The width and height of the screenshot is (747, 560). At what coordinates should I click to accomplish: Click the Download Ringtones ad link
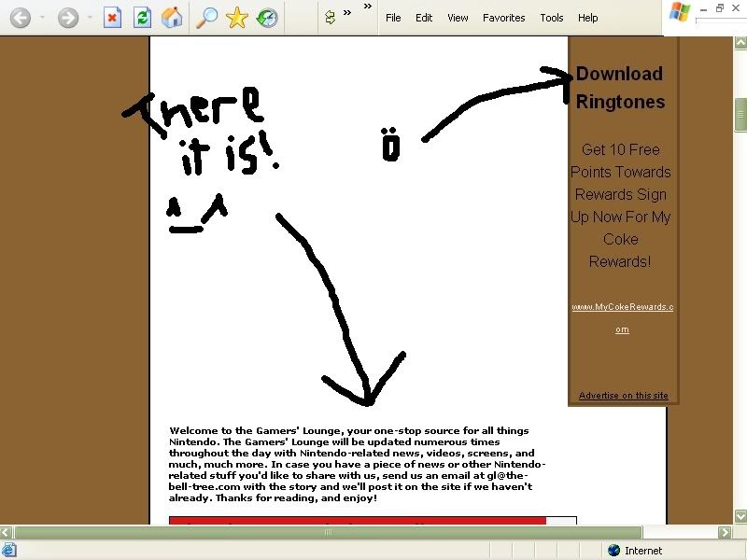click(620, 88)
